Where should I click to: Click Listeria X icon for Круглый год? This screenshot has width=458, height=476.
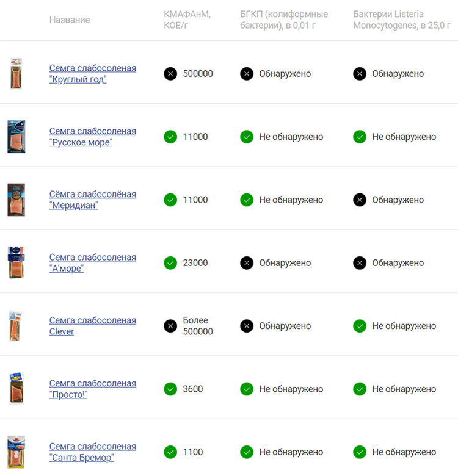(x=360, y=73)
